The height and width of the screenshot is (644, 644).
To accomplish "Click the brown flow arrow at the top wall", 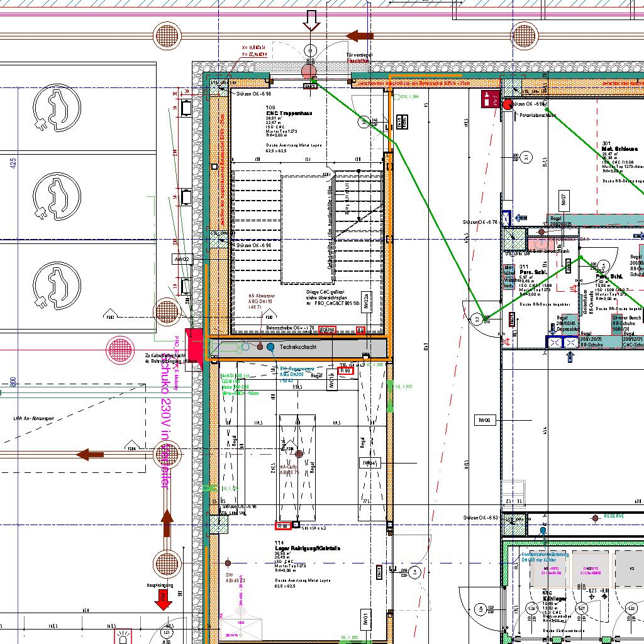I will click(359, 36).
